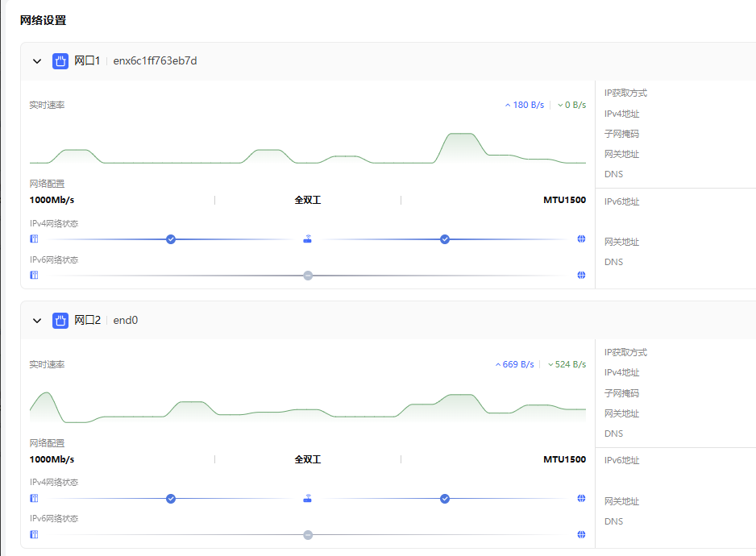Click 网口2 traffic rate chart

click(308, 408)
